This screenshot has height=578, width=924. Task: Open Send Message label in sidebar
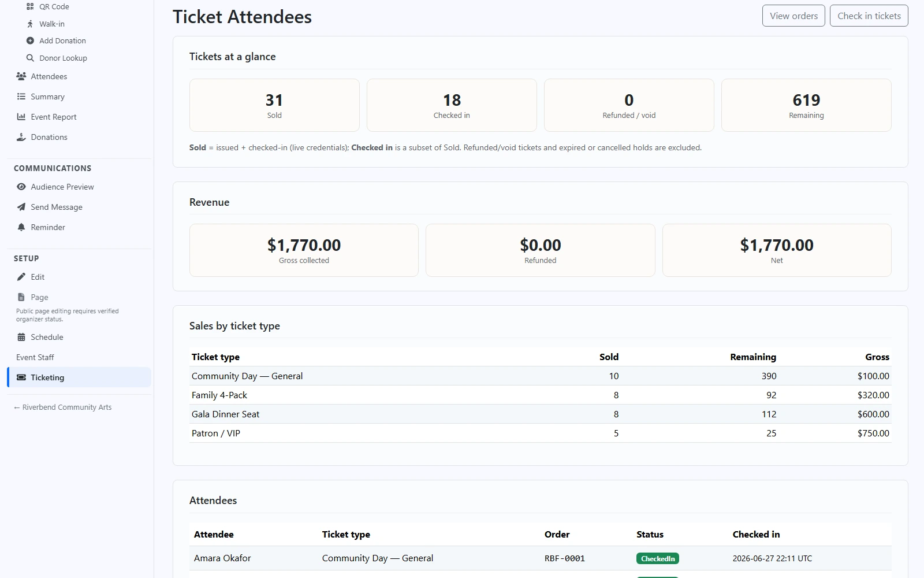click(57, 207)
